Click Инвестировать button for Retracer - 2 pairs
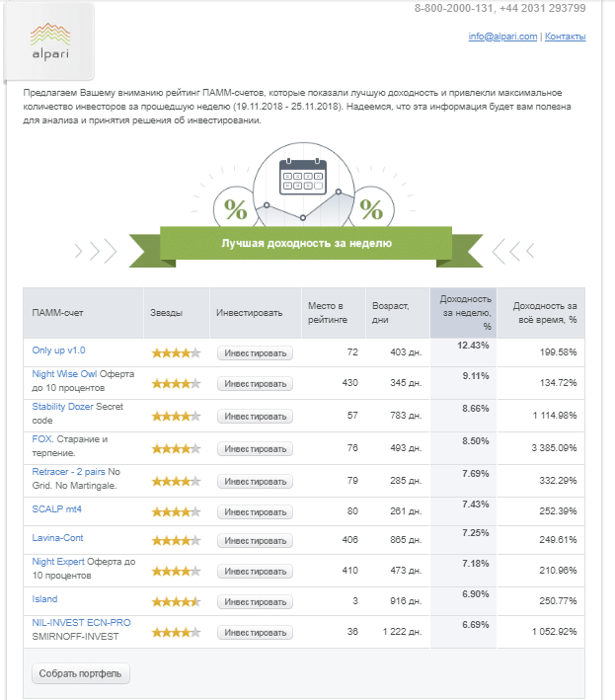This screenshot has width=615, height=700. click(256, 481)
